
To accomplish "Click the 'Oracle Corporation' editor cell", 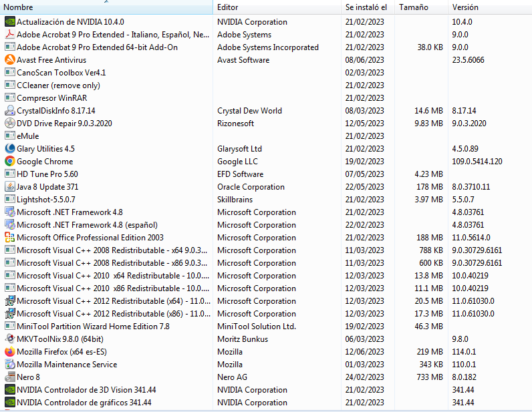I will pyautogui.click(x=251, y=187).
